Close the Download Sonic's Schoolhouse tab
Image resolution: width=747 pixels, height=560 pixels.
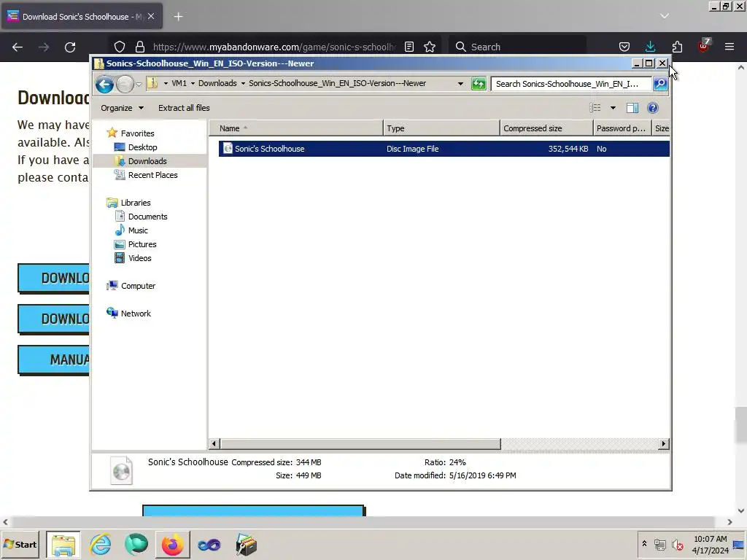(x=151, y=16)
